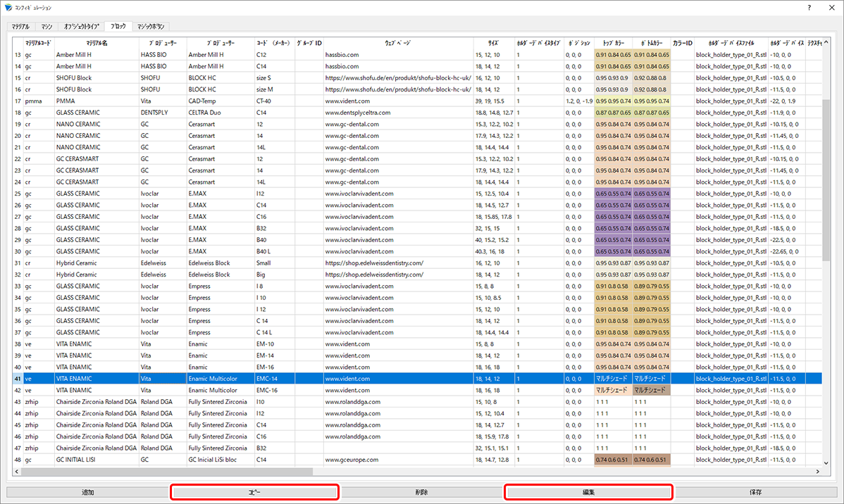Open help with the question mark button
This screenshot has width=844, height=504.
click(809, 8)
